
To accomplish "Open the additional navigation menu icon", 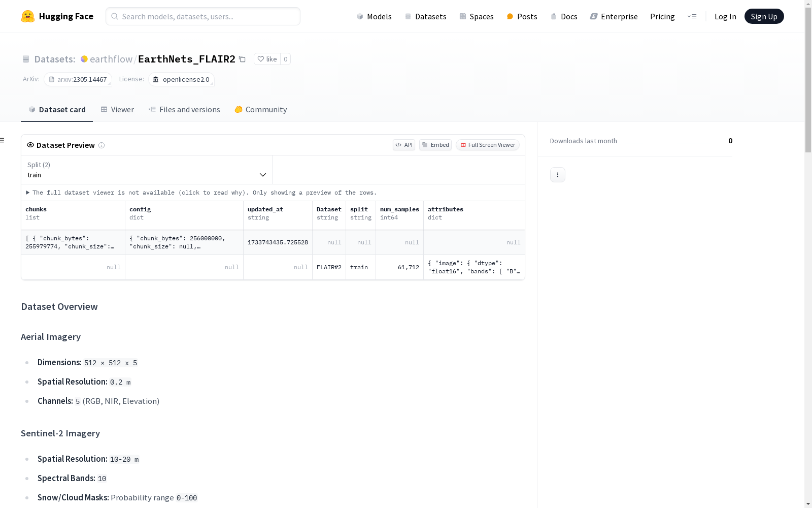I will (x=692, y=16).
